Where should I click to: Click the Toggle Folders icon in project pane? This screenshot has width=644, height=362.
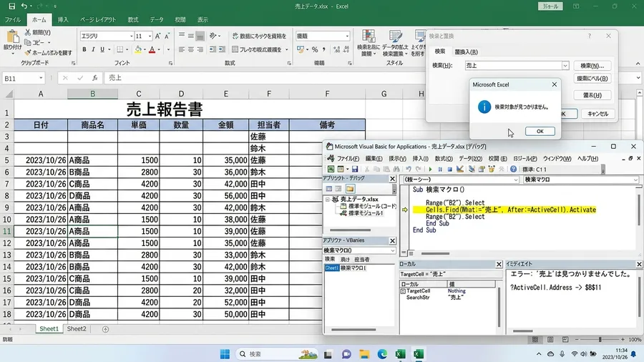(x=350, y=189)
